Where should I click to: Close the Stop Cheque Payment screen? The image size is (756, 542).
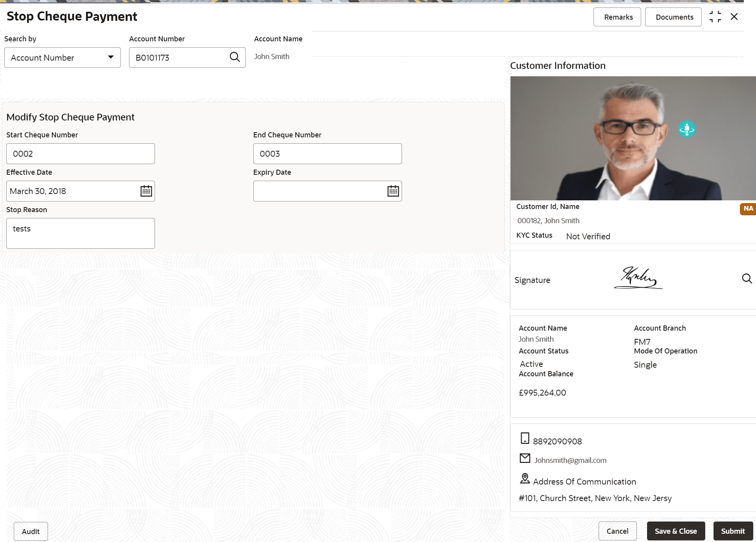pos(734,17)
